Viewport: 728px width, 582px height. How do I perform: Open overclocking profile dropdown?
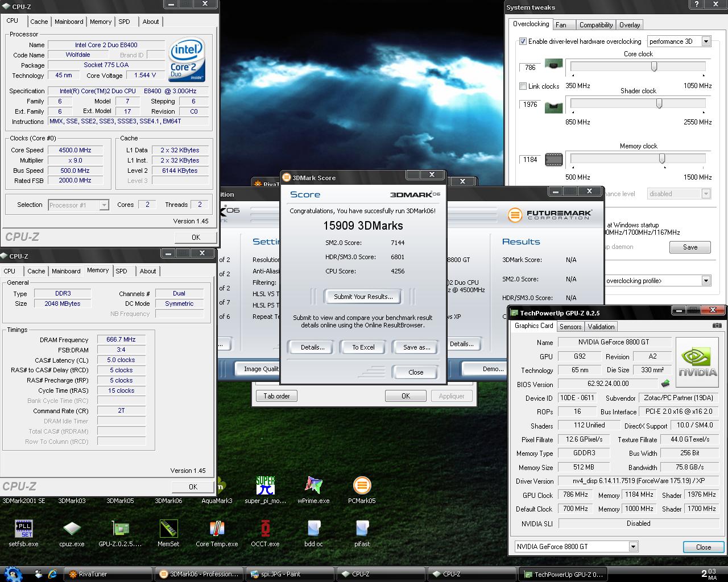click(x=706, y=280)
